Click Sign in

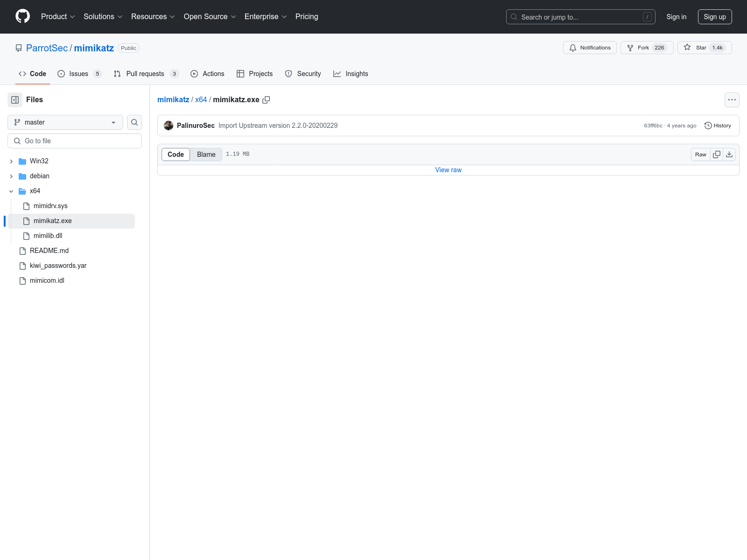pyautogui.click(x=677, y=17)
